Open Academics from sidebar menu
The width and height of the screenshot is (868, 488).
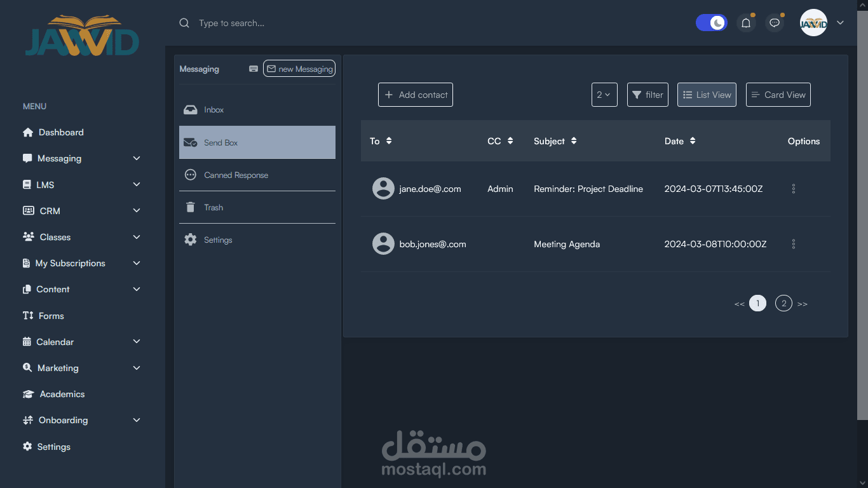(62, 394)
